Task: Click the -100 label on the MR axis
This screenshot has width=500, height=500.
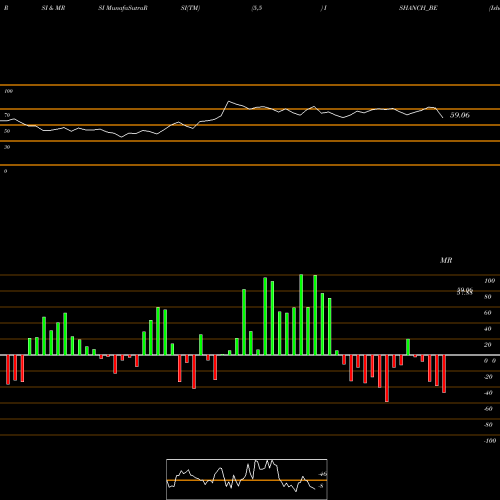Action: (x=490, y=441)
